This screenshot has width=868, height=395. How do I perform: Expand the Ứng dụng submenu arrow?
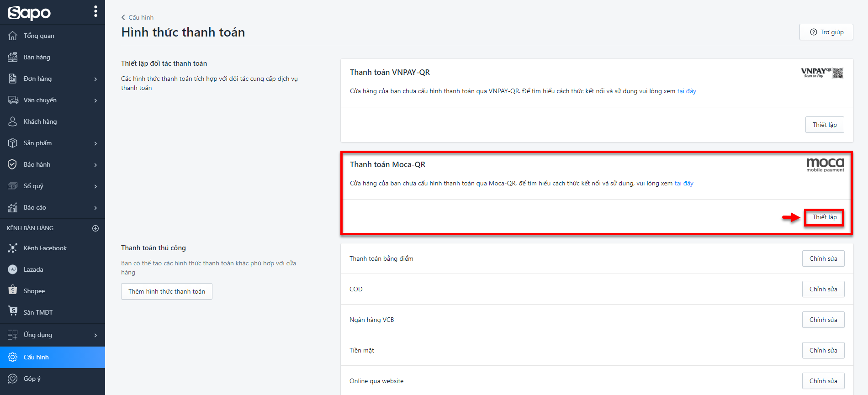[x=95, y=335]
